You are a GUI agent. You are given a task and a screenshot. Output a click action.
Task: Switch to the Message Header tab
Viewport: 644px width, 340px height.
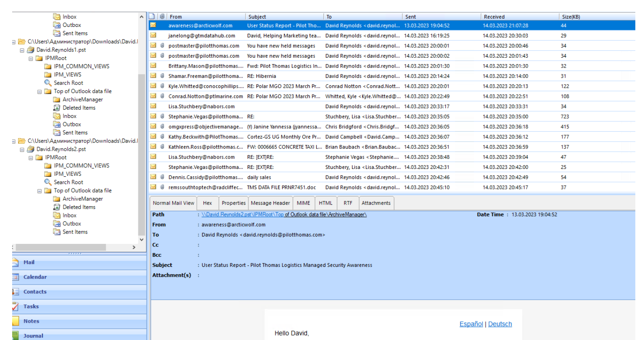(x=270, y=203)
